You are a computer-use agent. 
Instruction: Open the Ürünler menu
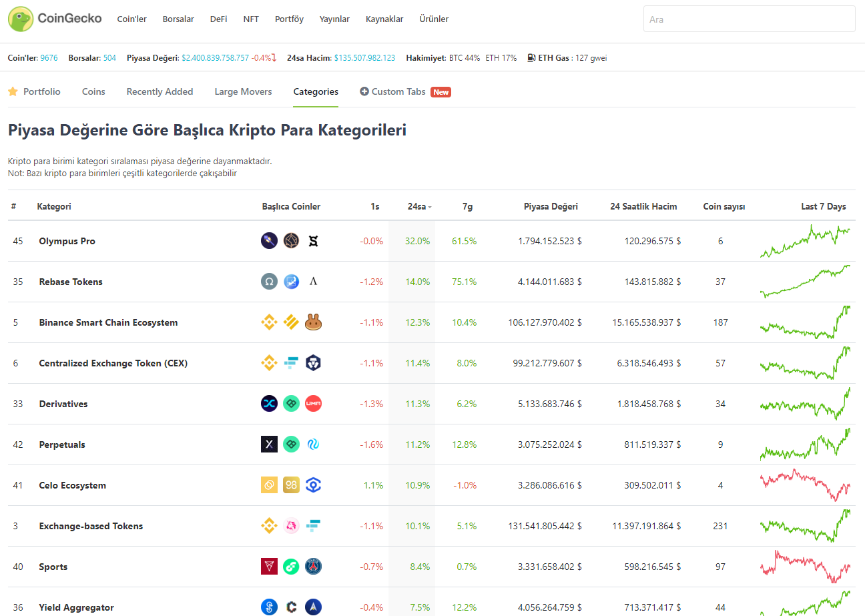click(x=434, y=19)
